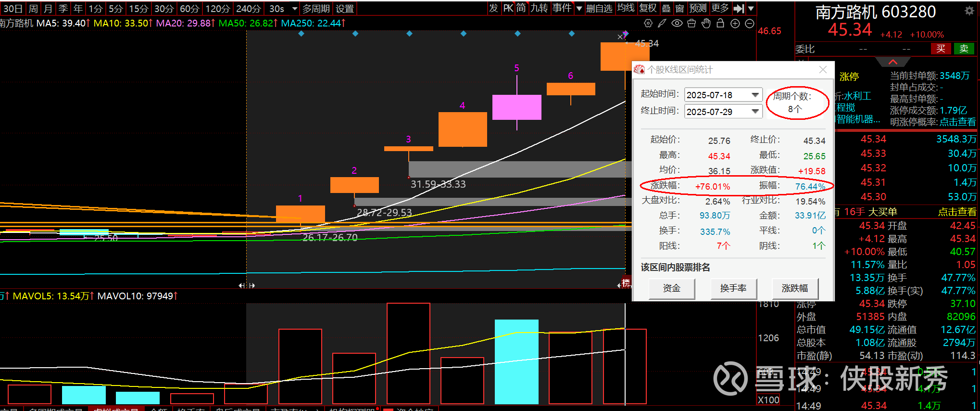This screenshot has height=411, width=980.
Task: Toggle the 预测 forecast option
Action: [698, 8]
